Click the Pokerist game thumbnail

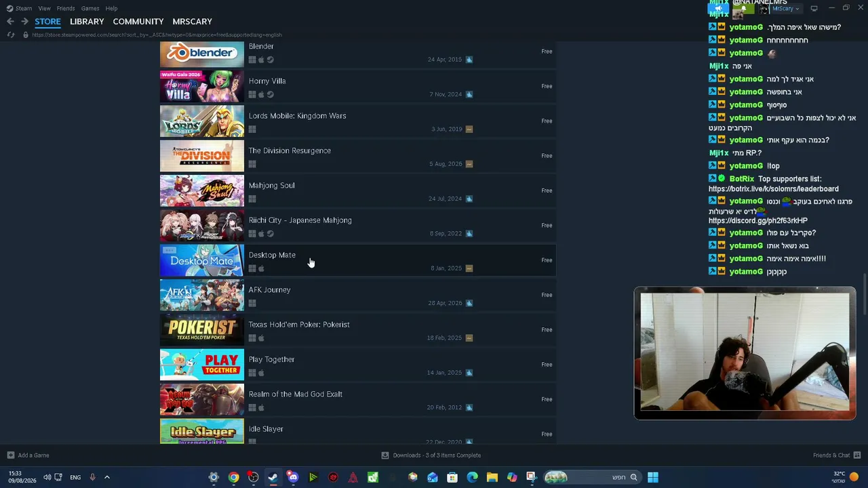pos(202,331)
